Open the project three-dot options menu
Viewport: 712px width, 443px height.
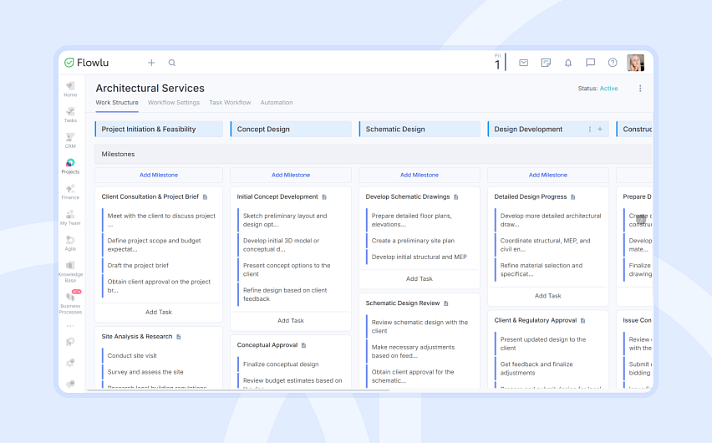coord(640,88)
